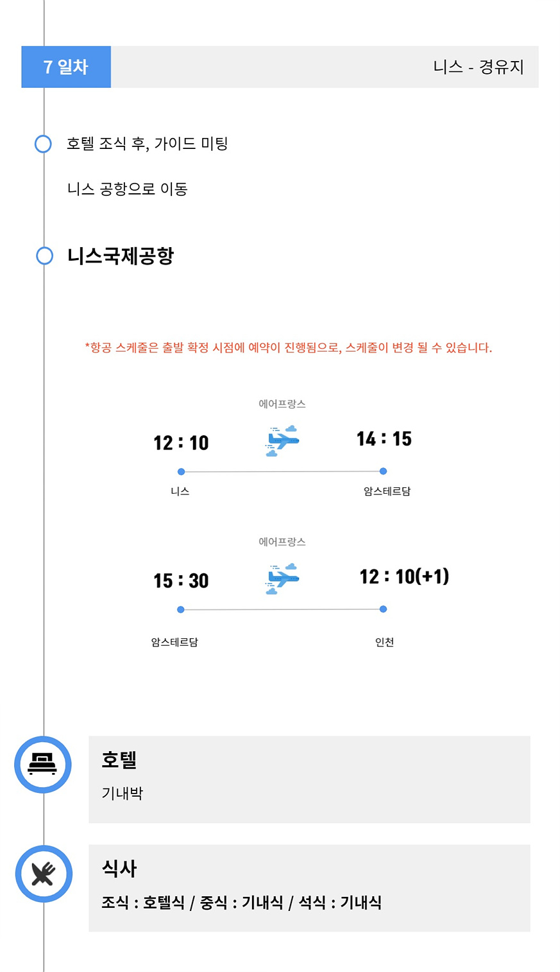Click the red flight schedule notice text
The height and width of the screenshot is (972, 560).
289,348
